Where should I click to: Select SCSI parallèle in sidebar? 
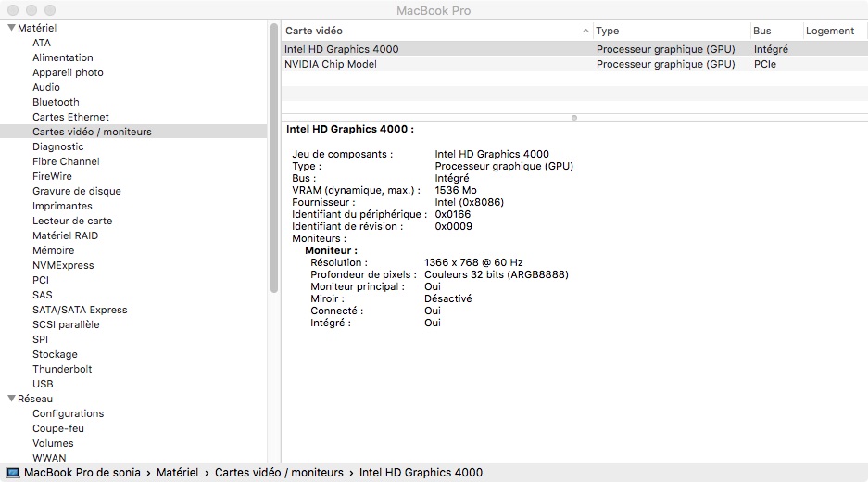66,324
